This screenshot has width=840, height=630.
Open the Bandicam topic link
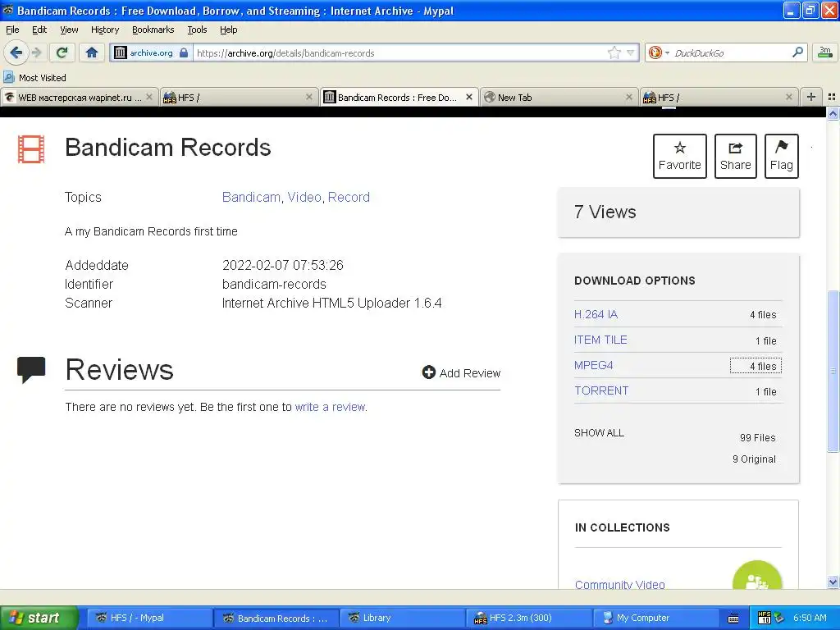point(251,197)
